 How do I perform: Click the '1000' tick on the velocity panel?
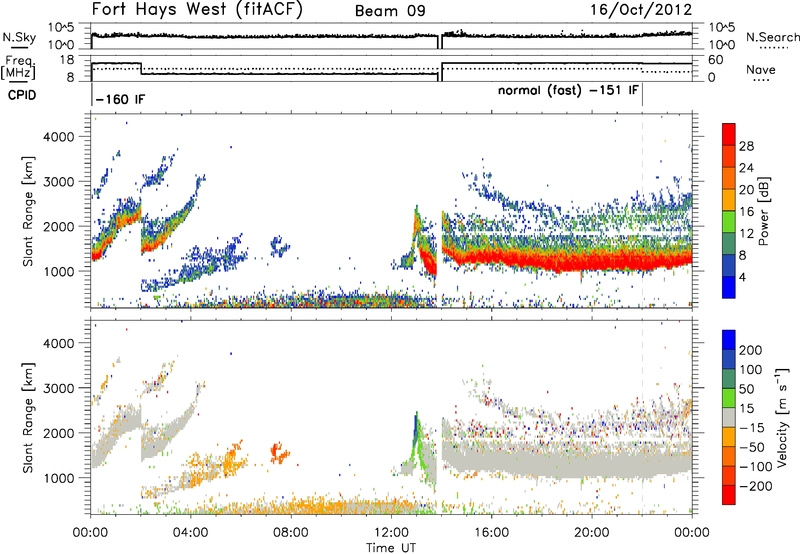click(x=58, y=479)
